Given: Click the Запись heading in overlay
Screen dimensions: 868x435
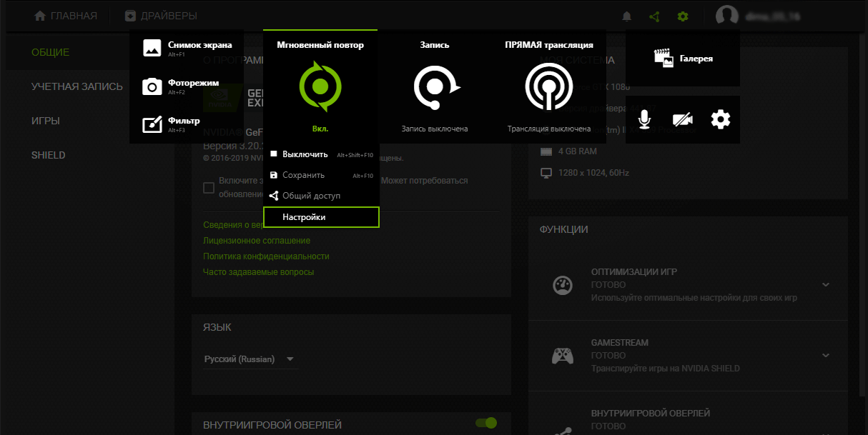Looking at the screenshot, I should pos(435,45).
